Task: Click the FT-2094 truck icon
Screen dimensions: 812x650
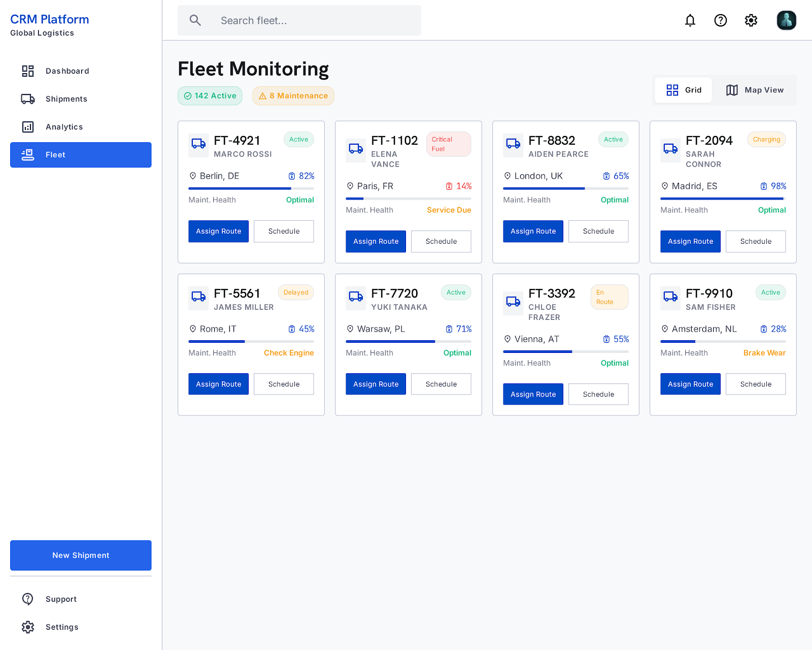Action: coord(670,149)
